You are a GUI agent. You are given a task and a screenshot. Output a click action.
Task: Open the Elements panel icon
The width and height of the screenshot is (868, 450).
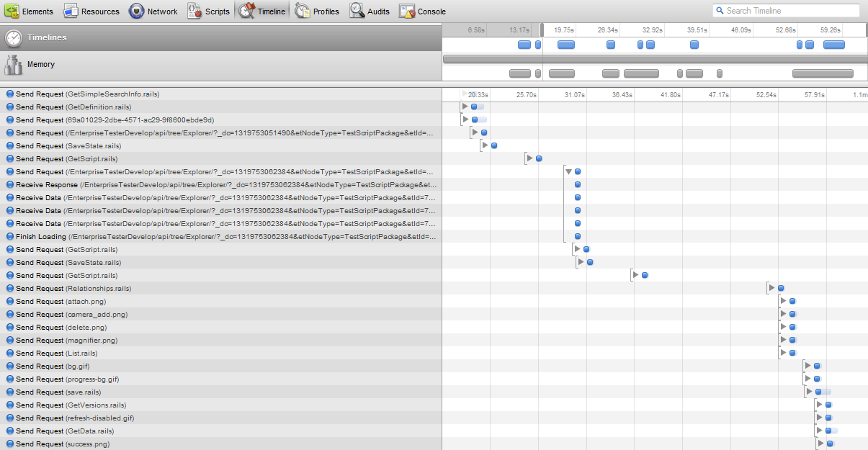click(x=12, y=11)
